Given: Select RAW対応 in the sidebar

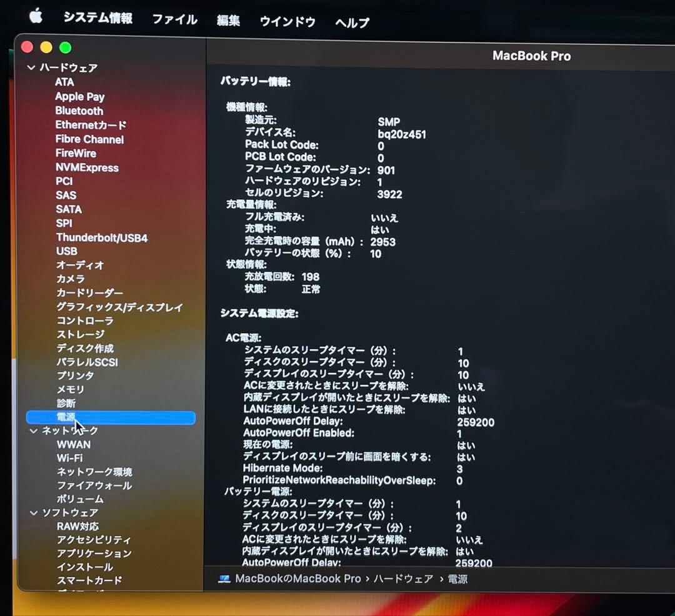Looking at the screenshot, I should coord(78,527).
